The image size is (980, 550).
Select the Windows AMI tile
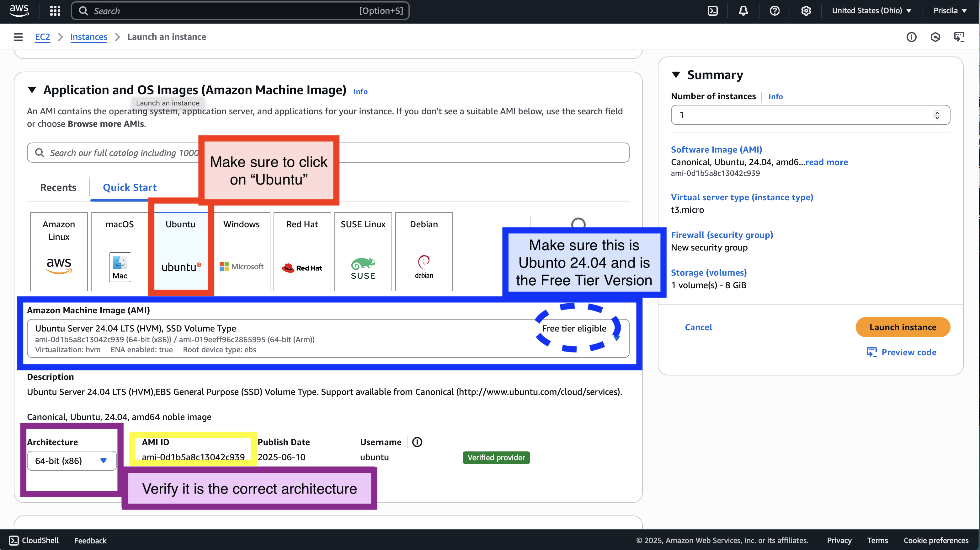242,251
